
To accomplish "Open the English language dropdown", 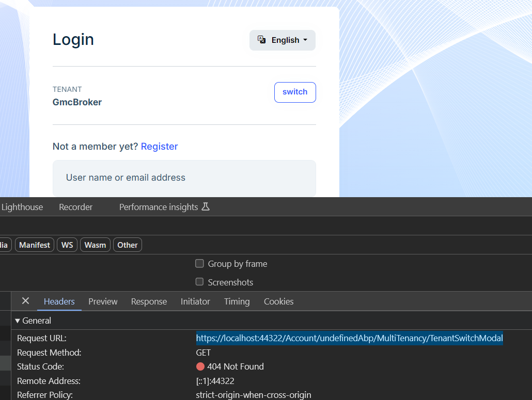I will (x=283, y=40).
